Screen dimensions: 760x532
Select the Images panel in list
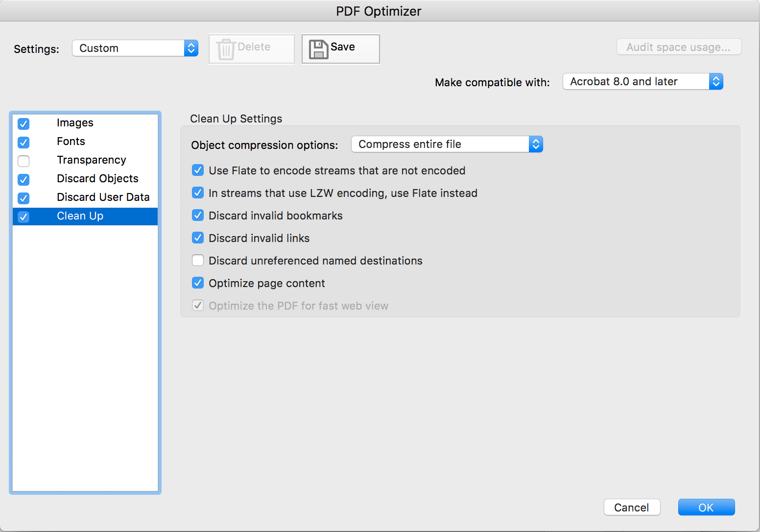(75, 123)
